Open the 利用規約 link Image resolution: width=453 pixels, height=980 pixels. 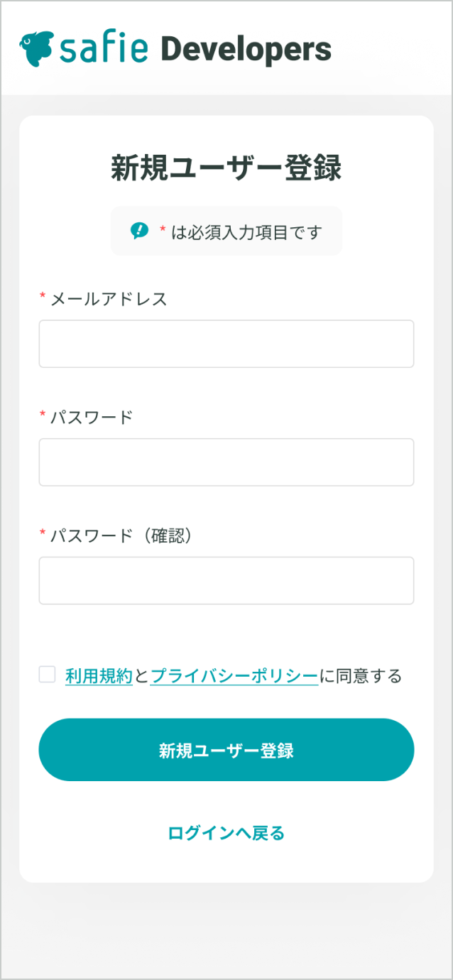point(99,676)
